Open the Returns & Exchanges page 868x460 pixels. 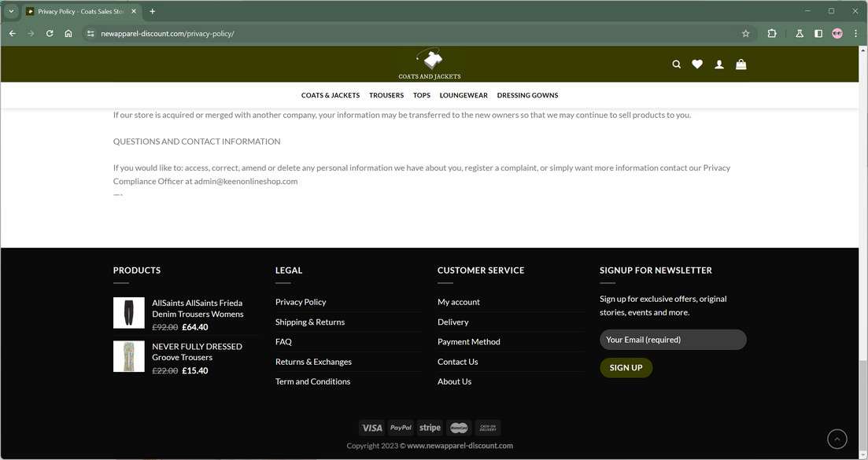(x=313, y=362)
